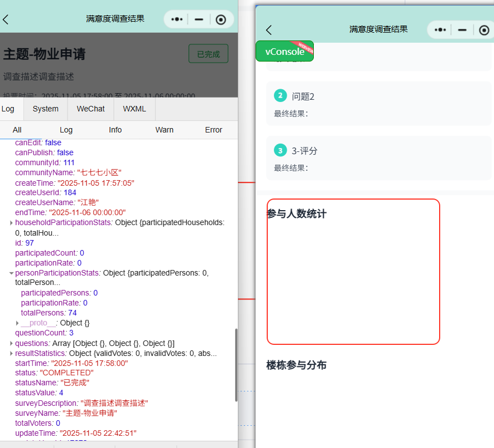Click the green vConsole button
Viewport: 494px width, 448px height.
284,51
